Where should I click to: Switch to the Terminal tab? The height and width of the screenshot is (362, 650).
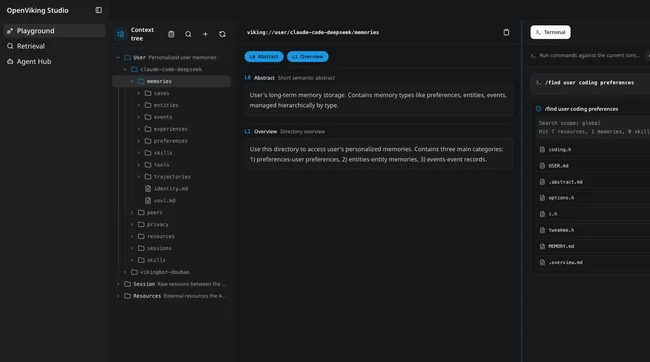(551, 32)
